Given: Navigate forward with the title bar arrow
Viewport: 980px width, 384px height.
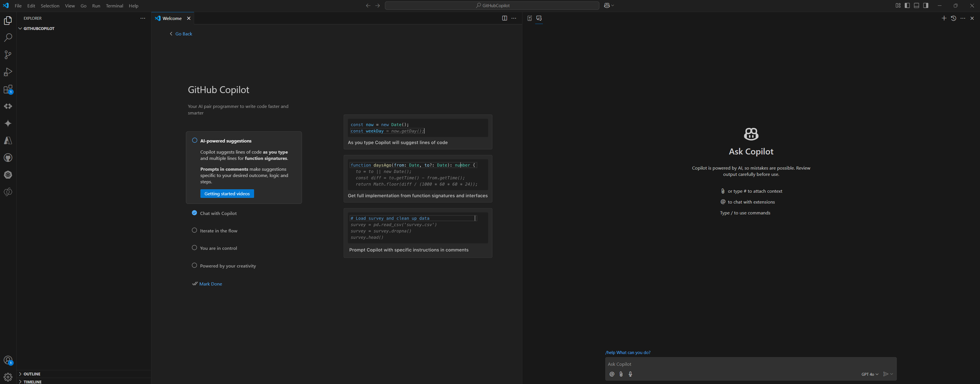Looking at the screenshot, I should pos(378,5).
